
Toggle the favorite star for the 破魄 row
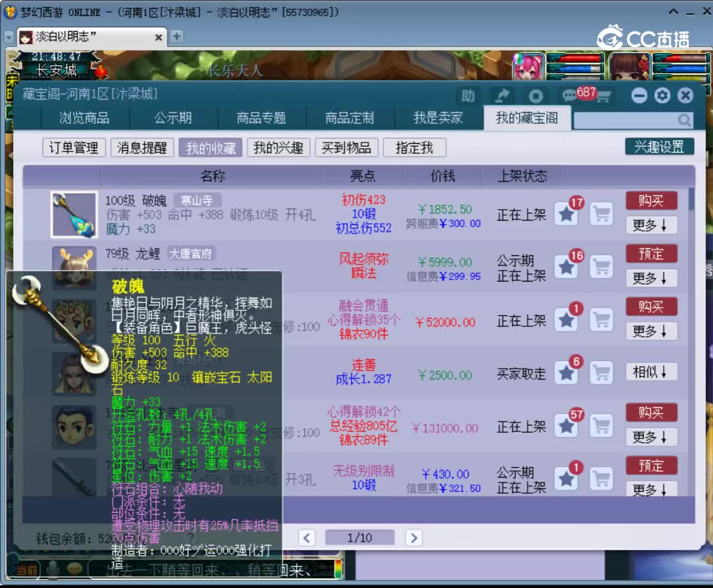(567, 214)
